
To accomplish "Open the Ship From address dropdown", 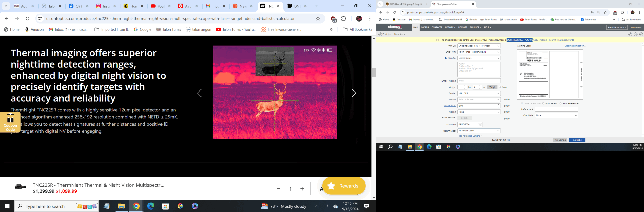I will (479, 52).
